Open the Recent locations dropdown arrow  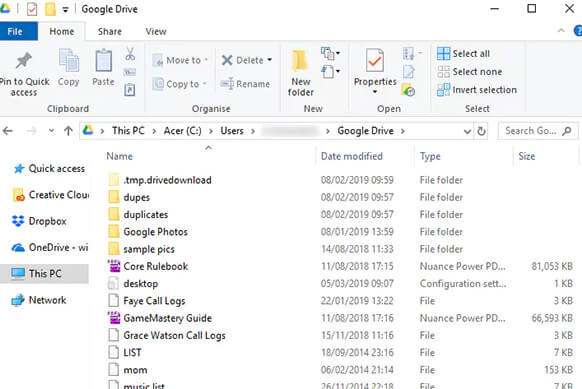coord(51,131)
